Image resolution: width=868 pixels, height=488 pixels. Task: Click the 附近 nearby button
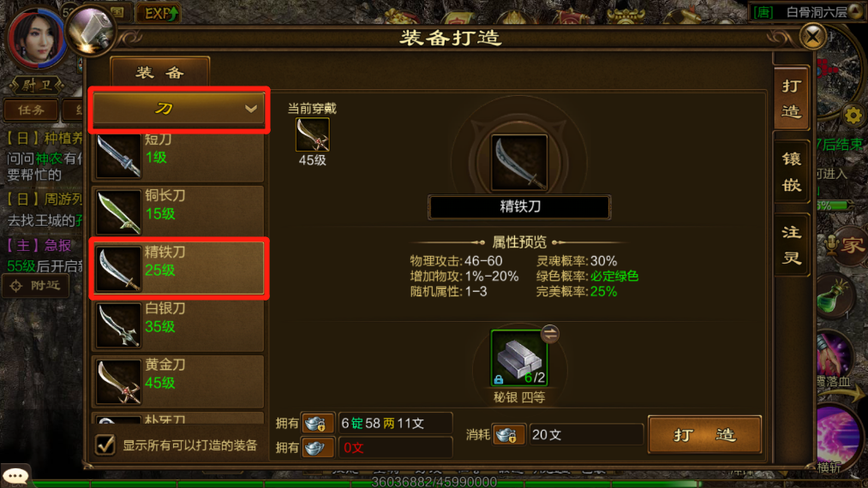37,285
